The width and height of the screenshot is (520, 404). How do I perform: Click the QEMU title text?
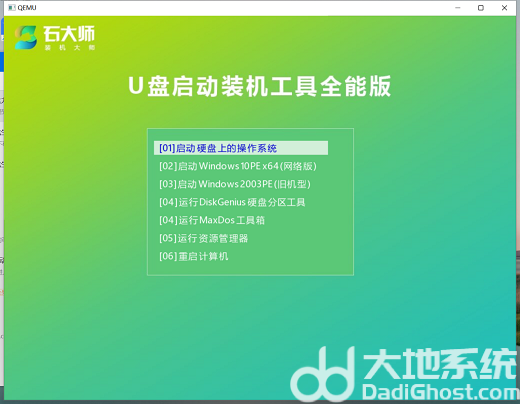(27, 8)
